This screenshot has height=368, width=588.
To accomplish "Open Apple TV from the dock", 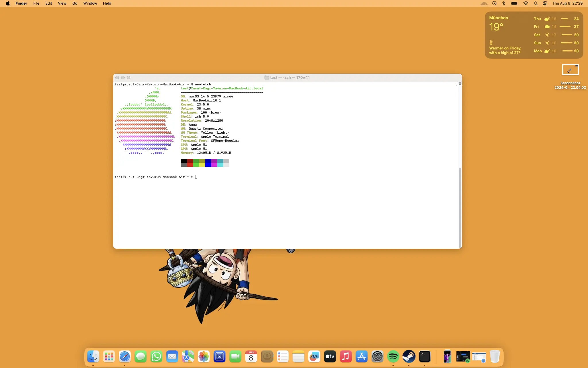I will 330,356.
